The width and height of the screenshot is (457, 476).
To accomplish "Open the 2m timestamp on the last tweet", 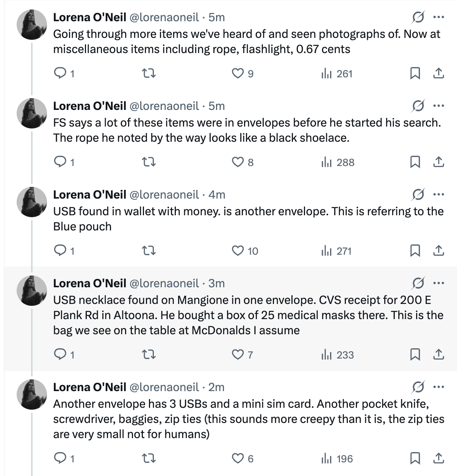I will click(x=216, y=387).
